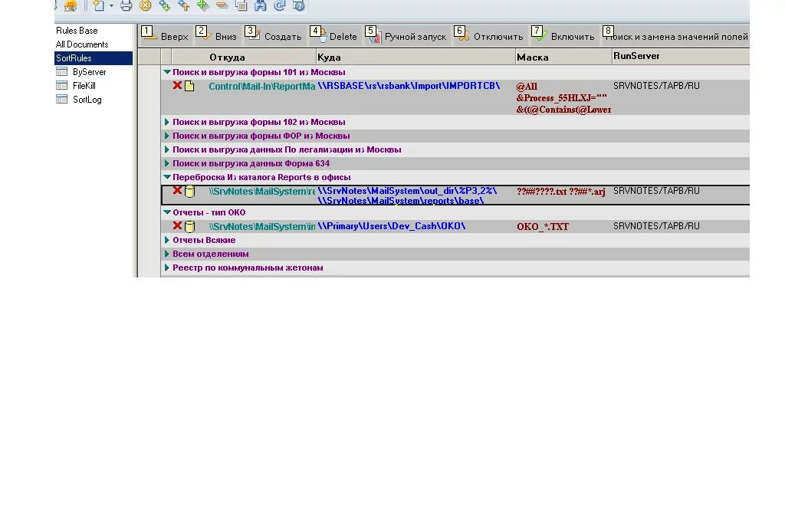
Task: Select All Documents in navigation pane
Action: tap(82, 44)
